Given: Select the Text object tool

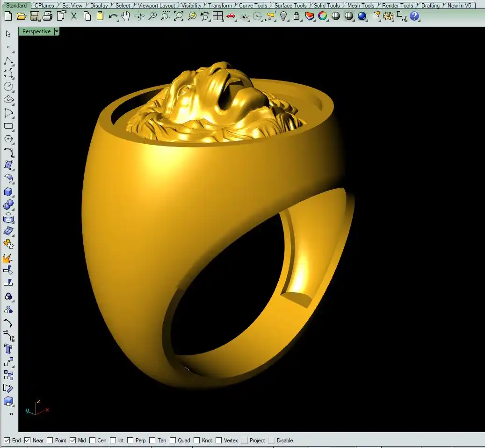Looking at the screenshot, I should click(8, 349).
